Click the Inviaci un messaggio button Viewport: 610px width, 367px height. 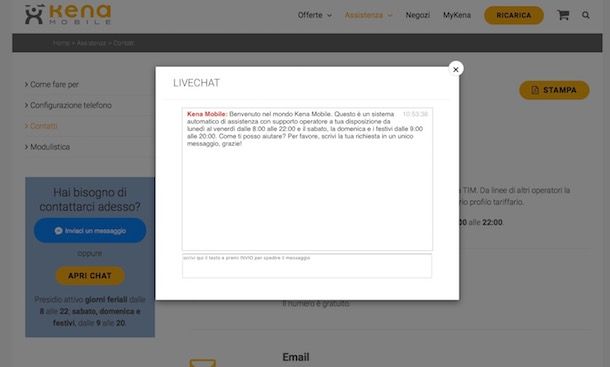pyautogui.click(x=90, y=230)
